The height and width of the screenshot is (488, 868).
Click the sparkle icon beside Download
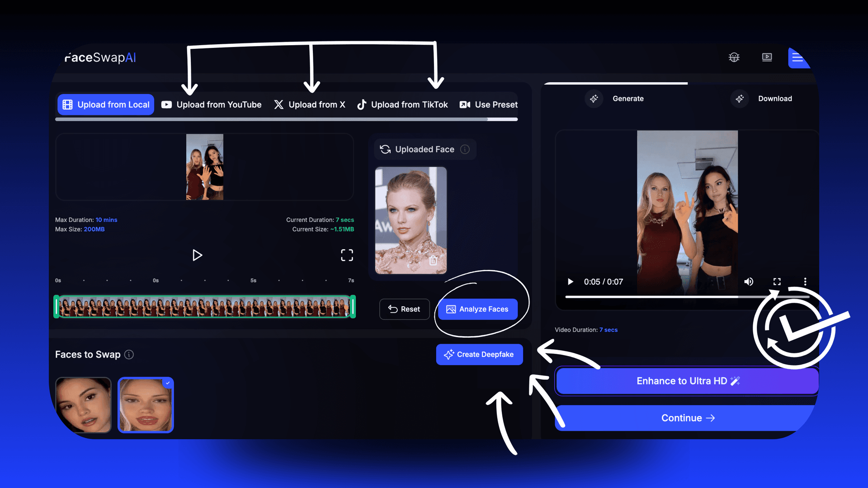click(x=740, y=99)
